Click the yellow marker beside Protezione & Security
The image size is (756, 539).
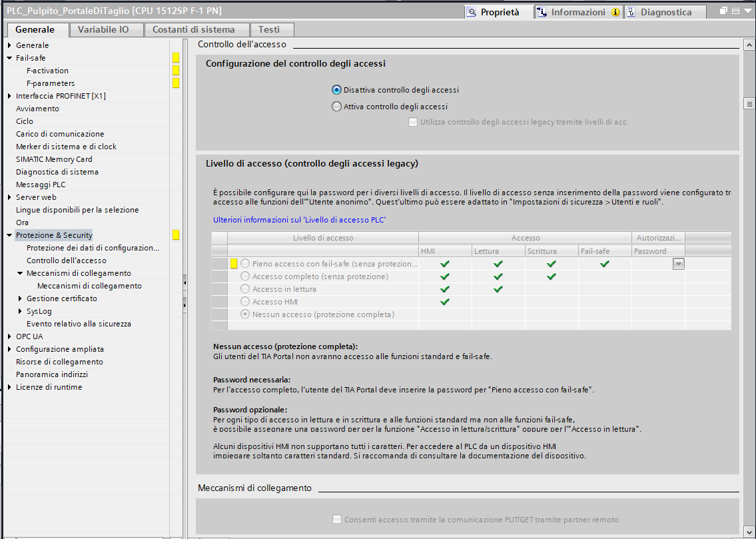coord(176,235)
